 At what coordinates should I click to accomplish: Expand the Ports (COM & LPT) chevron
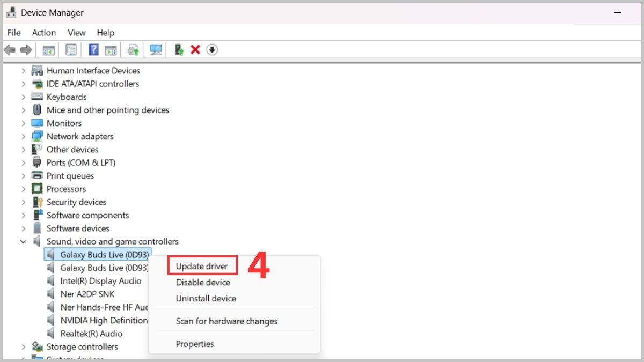[23, 162]
